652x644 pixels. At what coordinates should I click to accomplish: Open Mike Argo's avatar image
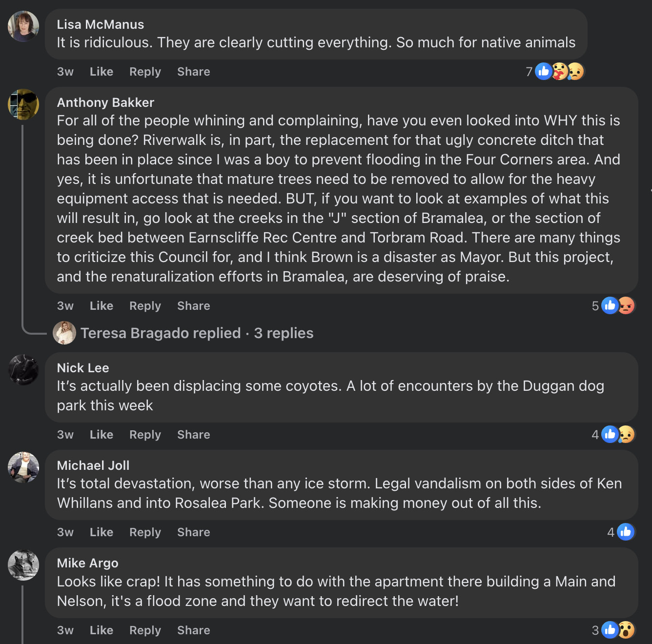click(23, 565)
